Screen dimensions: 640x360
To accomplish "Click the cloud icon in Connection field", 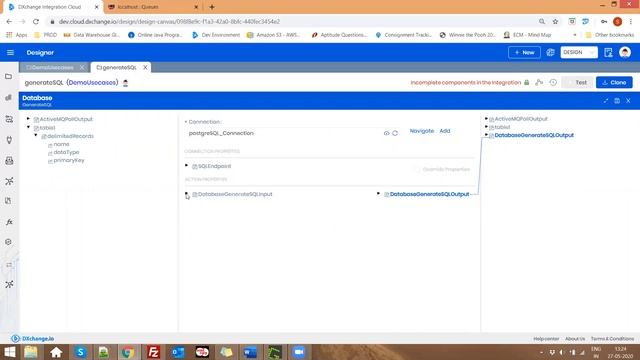I will 387,133.
